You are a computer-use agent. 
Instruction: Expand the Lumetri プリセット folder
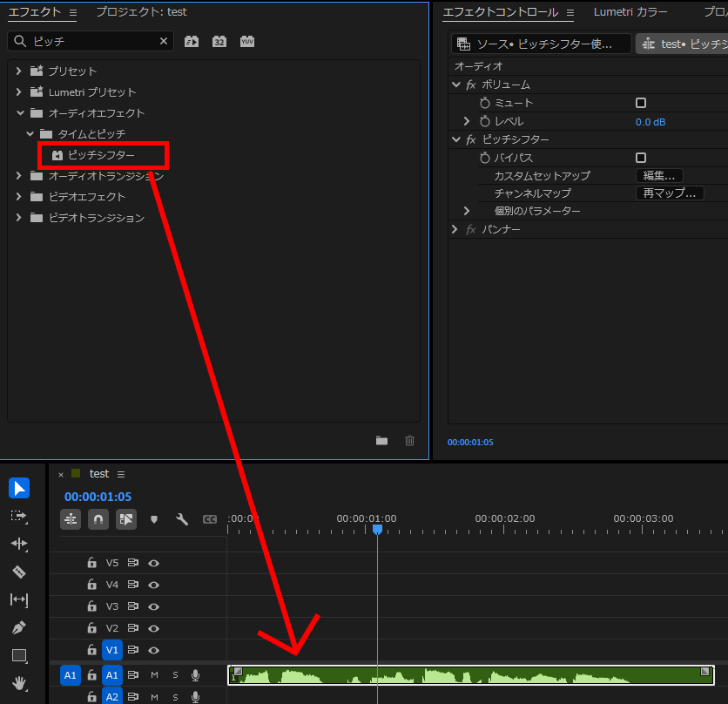[x=18, y=92]
